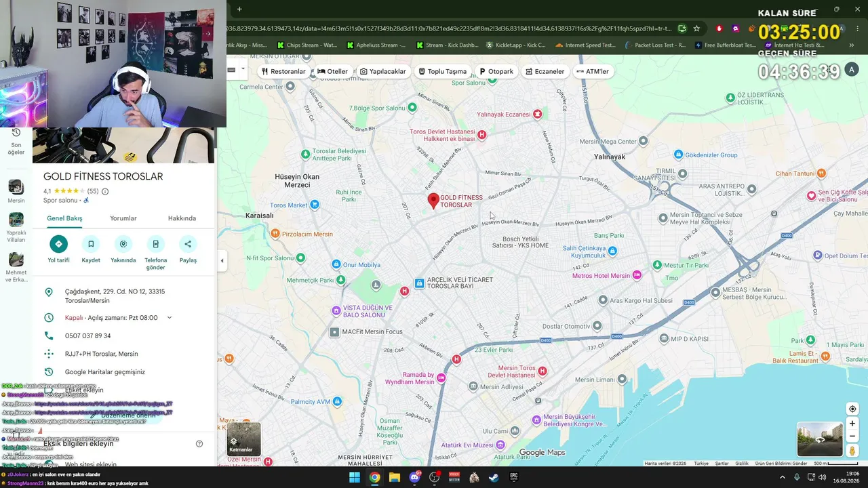Select the Yalınayak Eczanesi pharmacy marker
This screenshot has height=488, width=868.
coord(538,114)
